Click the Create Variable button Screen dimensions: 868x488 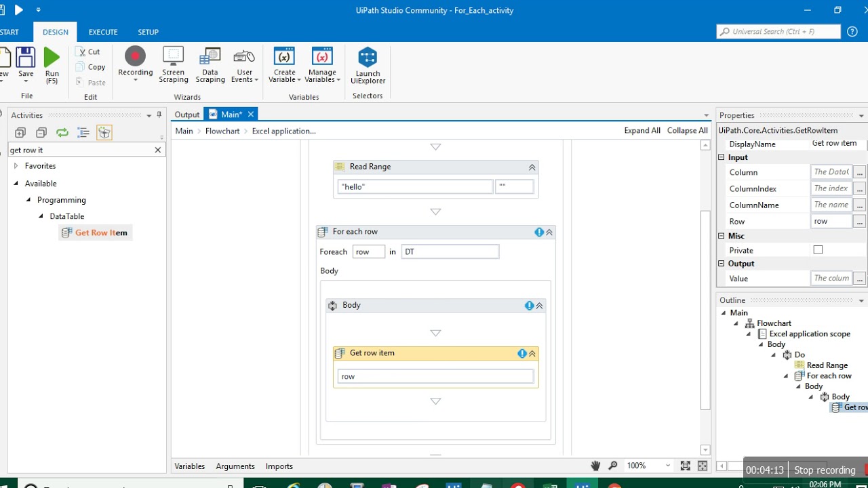click(284, 66)
